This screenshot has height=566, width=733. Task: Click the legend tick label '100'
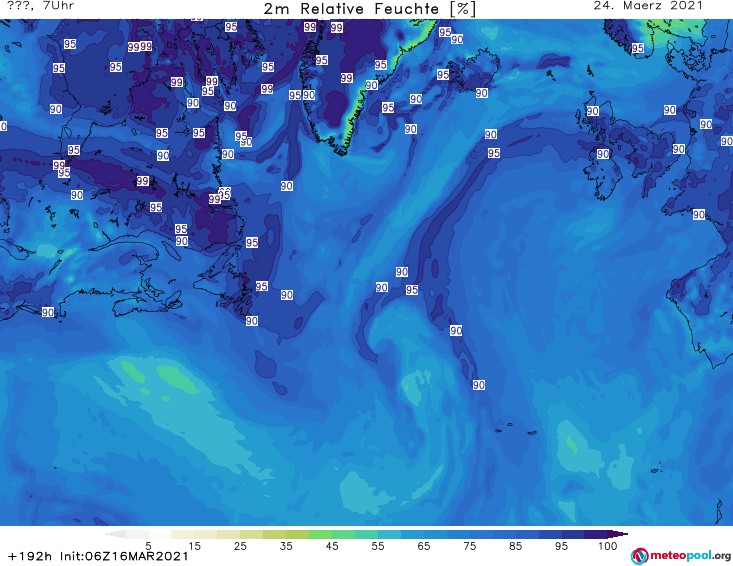click(608, 546)
